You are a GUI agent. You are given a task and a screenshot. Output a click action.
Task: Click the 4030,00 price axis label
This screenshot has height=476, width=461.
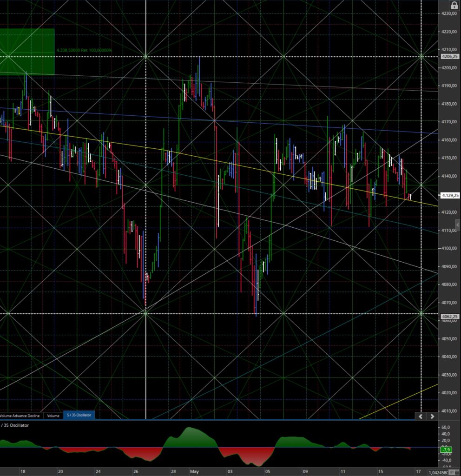pos(449,375)
